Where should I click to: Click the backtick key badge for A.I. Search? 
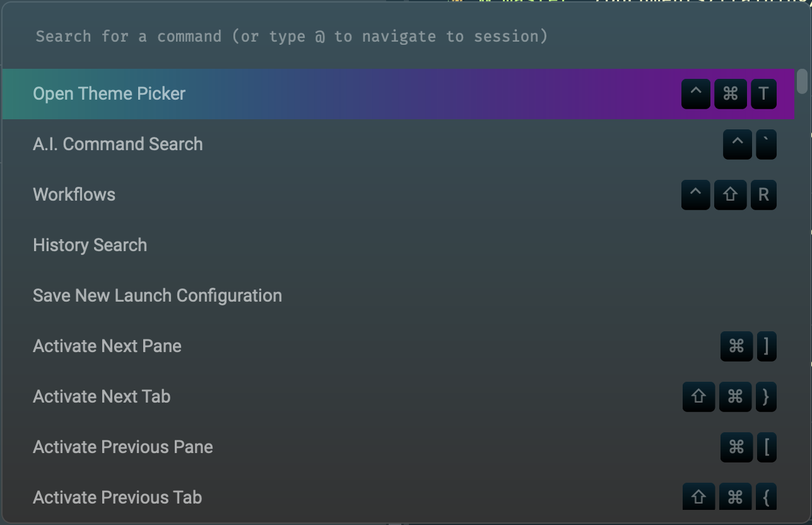[766, 145]
